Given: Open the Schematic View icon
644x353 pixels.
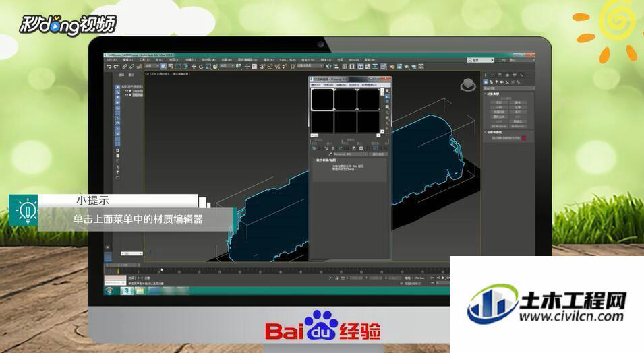Looking at the screenshot, I should point(375,67).
